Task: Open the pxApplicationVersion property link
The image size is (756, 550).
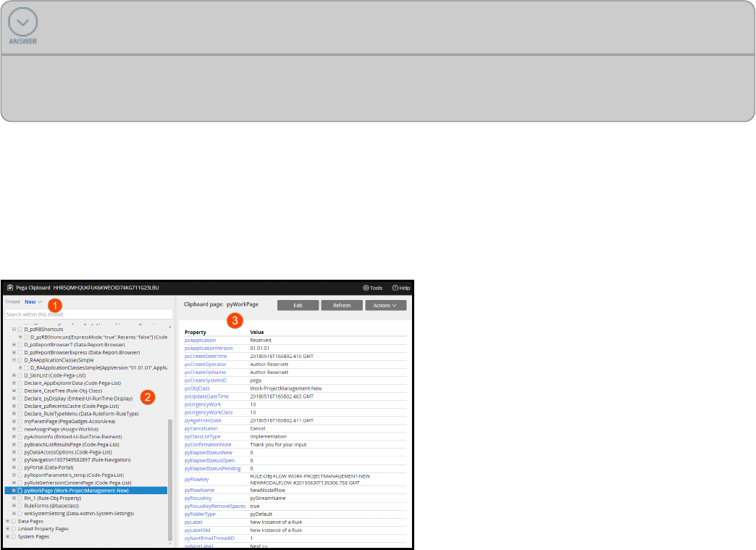Action: coord(209,349)
